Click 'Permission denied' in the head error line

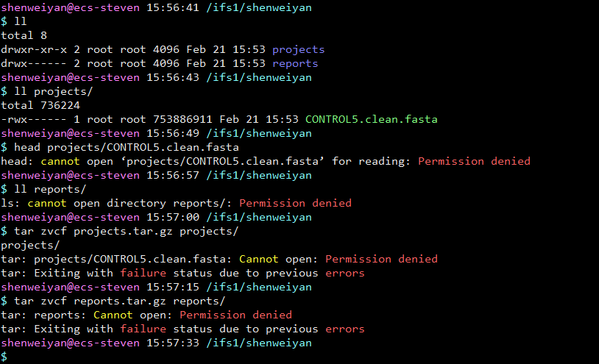(x=474, y=161)
